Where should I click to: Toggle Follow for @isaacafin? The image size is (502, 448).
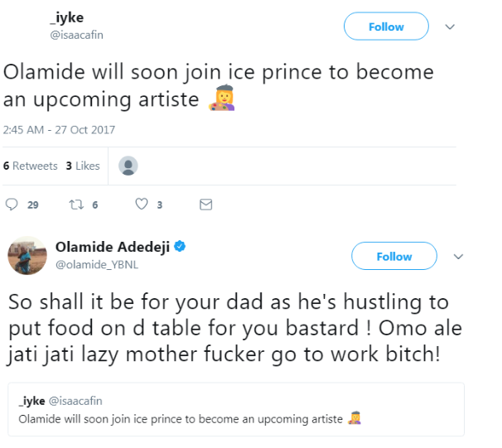pyautogui.click(x=386, y=27)
